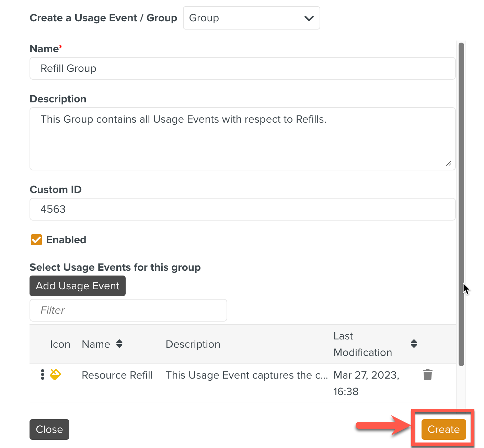Click the description textarea resize handle
The height and width of the screenshot is (448, 484).
pos(449,164)
